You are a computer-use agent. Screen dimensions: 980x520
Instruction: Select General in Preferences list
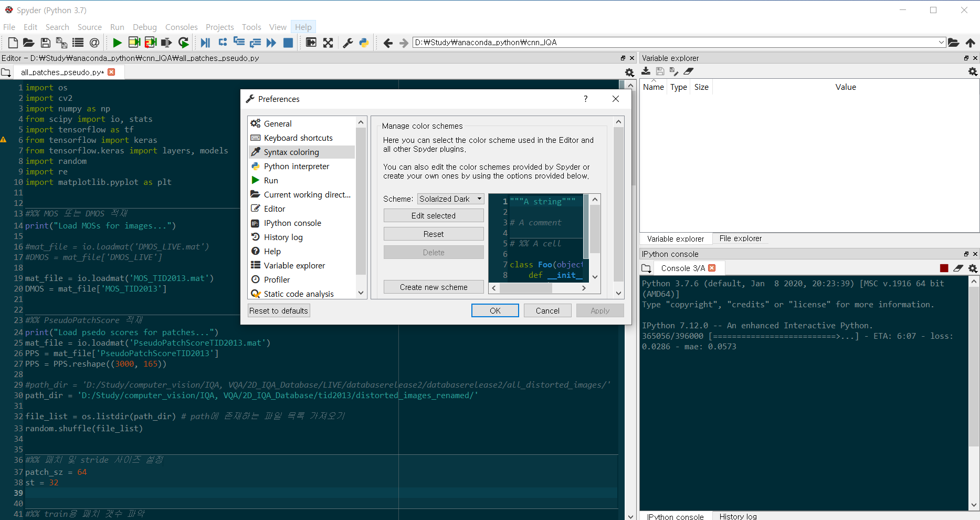302,123
